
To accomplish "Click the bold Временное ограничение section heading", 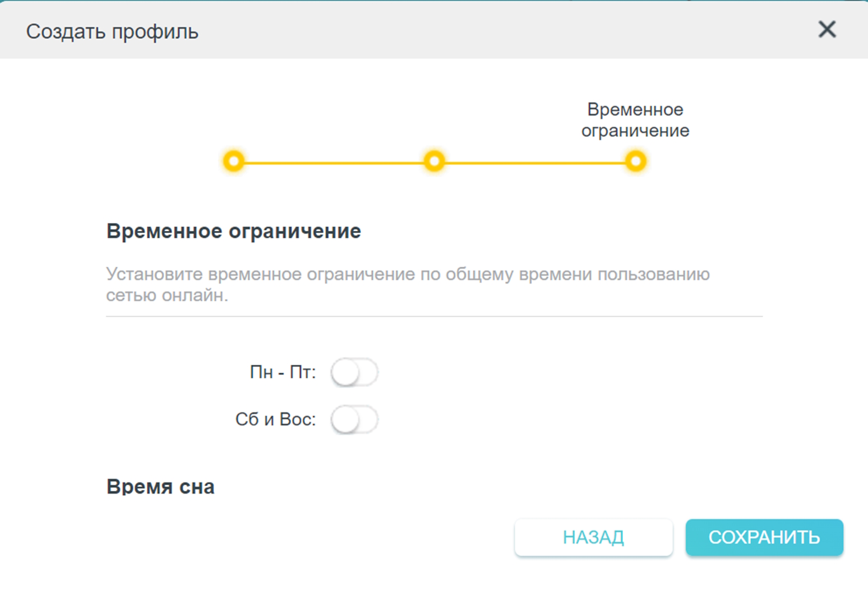I will 233,231.
